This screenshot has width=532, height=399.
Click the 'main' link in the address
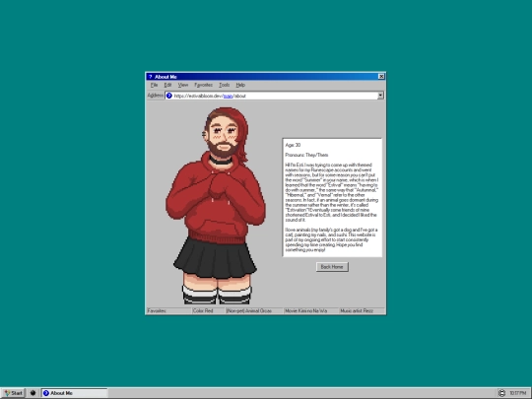coord(228,96)
